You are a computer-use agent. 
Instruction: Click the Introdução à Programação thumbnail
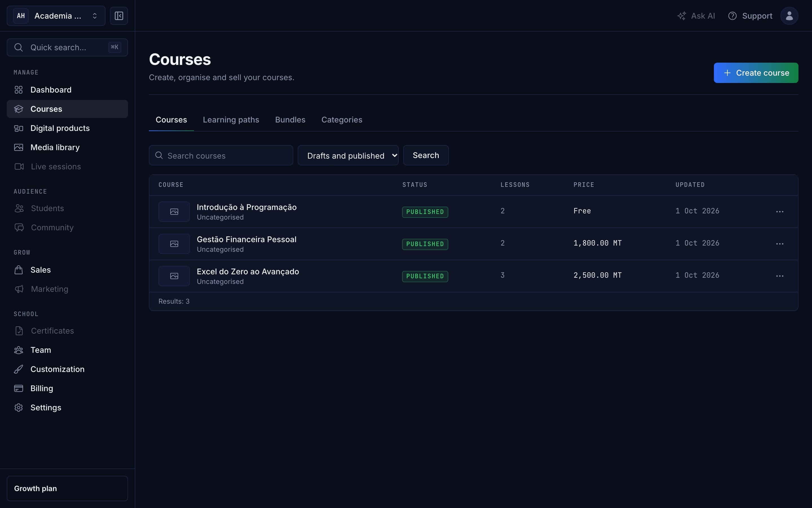click(174, 212)
